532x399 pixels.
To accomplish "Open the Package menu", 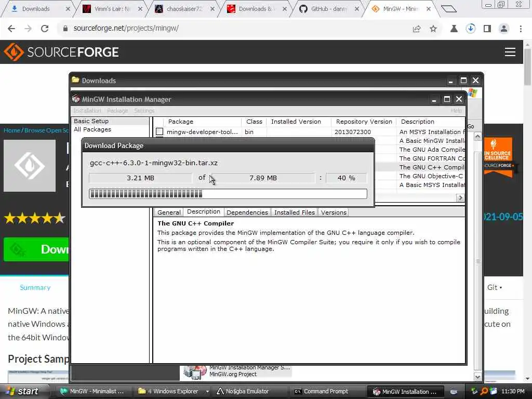I will 117,111.
